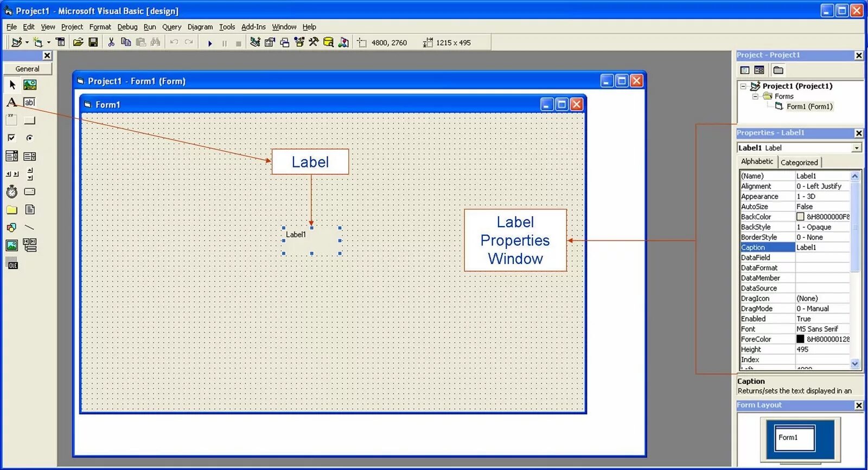Select the ListBox control tool
This screenshot has height=470, width=868.
coord(30,156)
